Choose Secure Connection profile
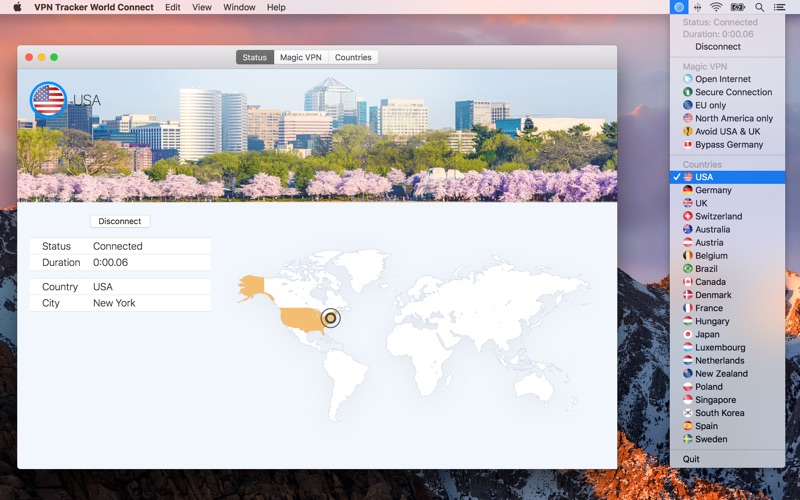 pos(728,92)
